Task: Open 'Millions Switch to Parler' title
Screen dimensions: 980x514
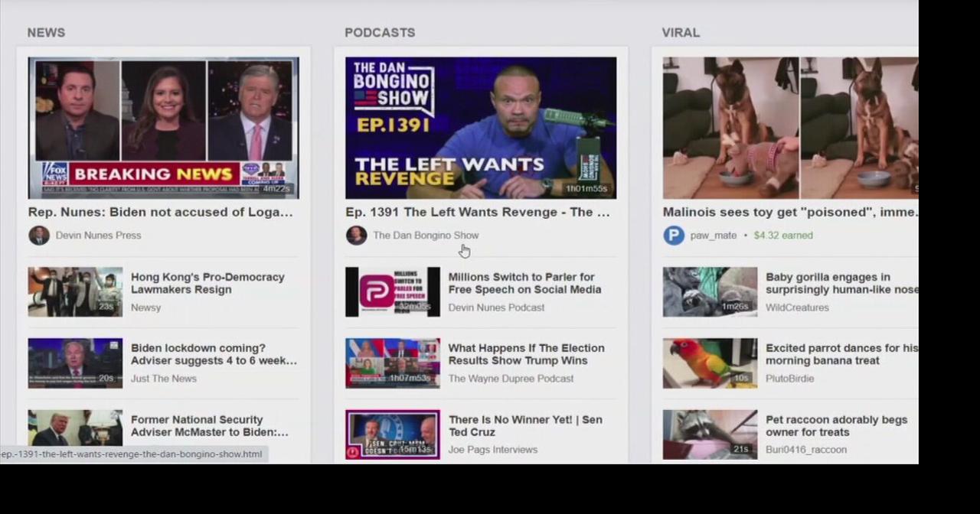Action: pyautogui.click(x=524, y=283)
